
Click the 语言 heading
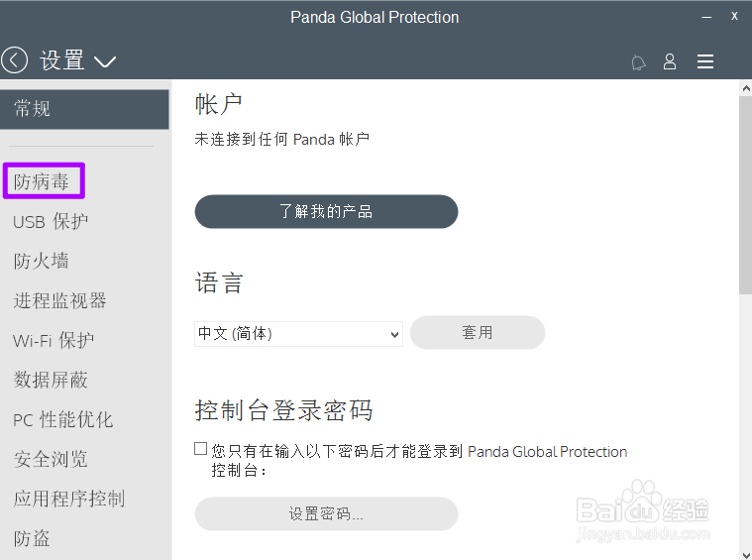tap(219, 282)
